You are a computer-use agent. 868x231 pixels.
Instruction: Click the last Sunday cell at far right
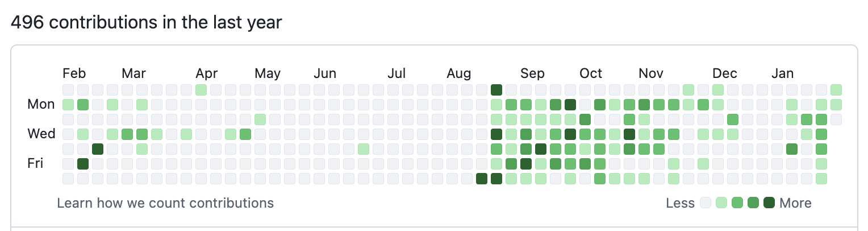tap(836, 90)
